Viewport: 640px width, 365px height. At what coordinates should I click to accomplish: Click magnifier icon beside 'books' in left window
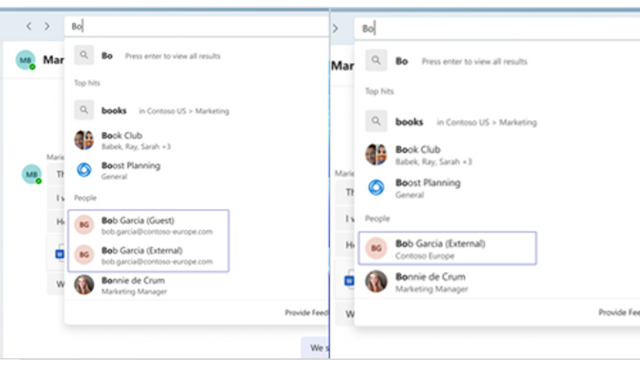pos(84,110)
